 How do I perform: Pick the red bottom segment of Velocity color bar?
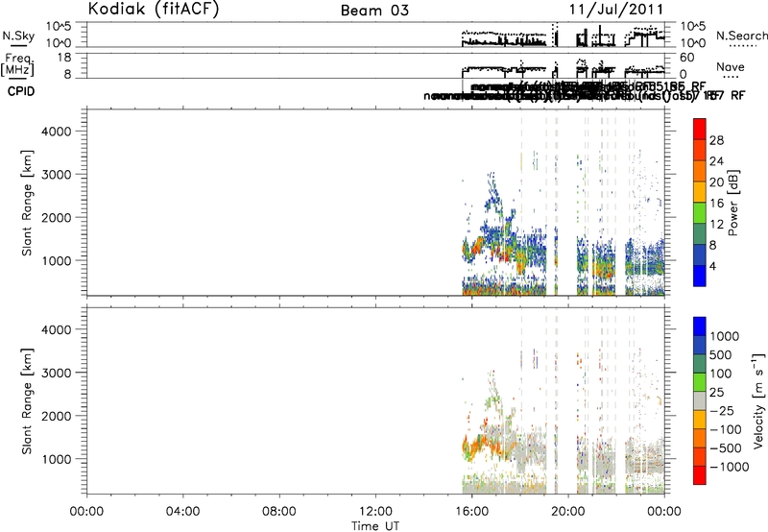[700, 475]
